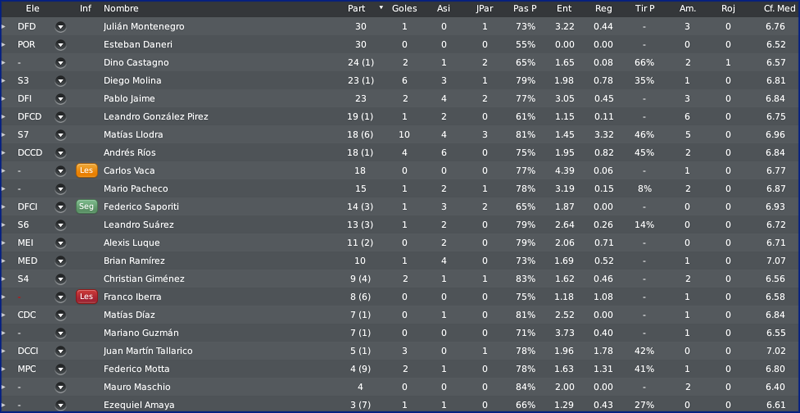Open round arrow selector beside Andrés Ríos
The height and width of the screenshot is (413, 800).
pyautogui.click(x=61, y=153)
